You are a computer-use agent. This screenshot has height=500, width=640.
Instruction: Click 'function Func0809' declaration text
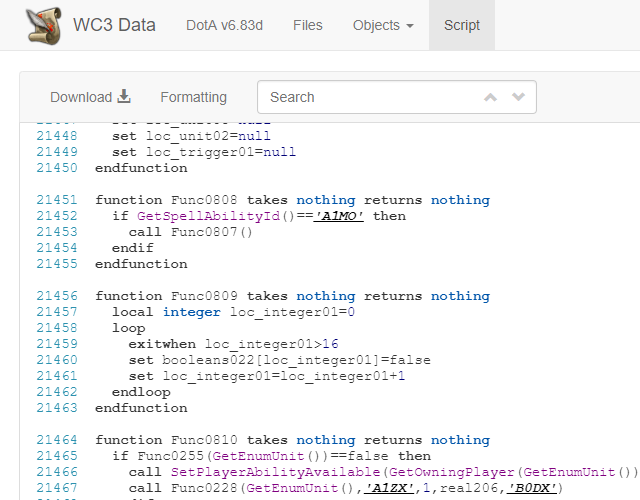[166, 296]
